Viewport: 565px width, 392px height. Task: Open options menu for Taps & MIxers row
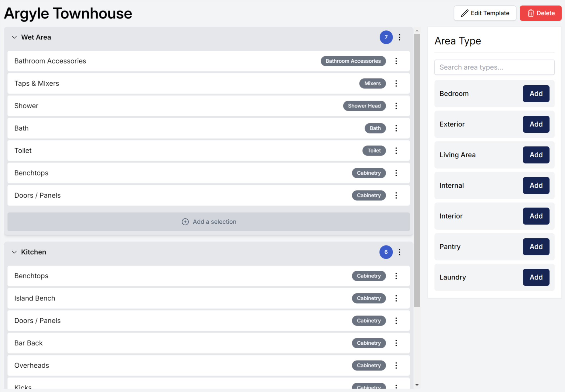[396, 83]
